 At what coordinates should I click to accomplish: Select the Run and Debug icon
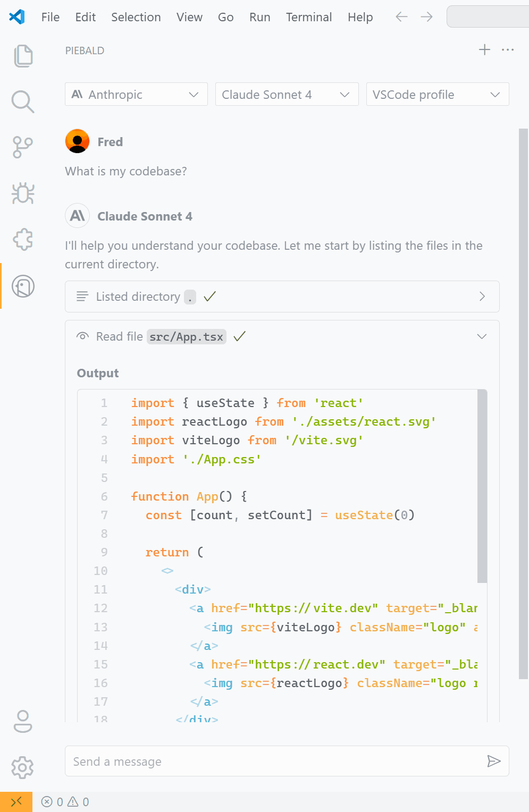coord(22,193)
